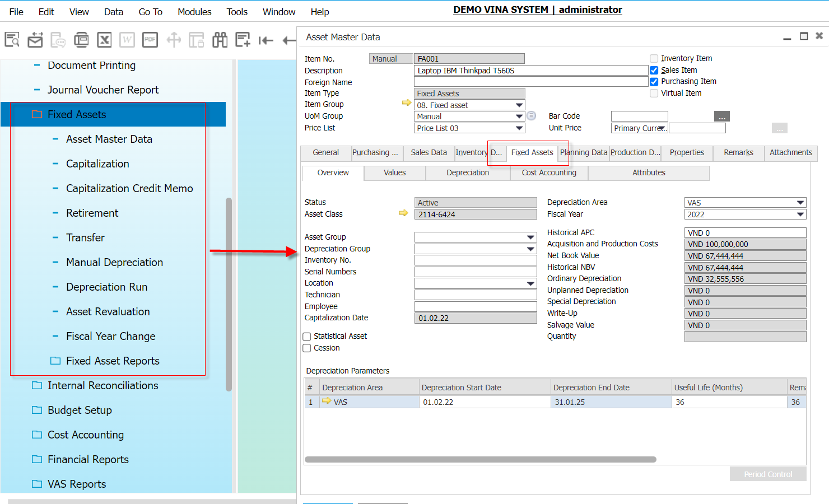
Task: Open the Modules menu
Action: pyautogui.click(x=194, y=12)
